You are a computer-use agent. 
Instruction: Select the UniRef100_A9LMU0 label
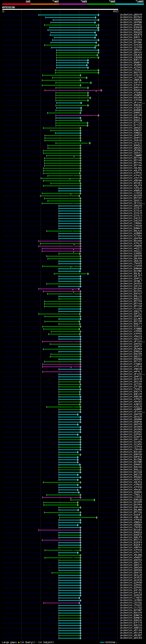point(131,168)
